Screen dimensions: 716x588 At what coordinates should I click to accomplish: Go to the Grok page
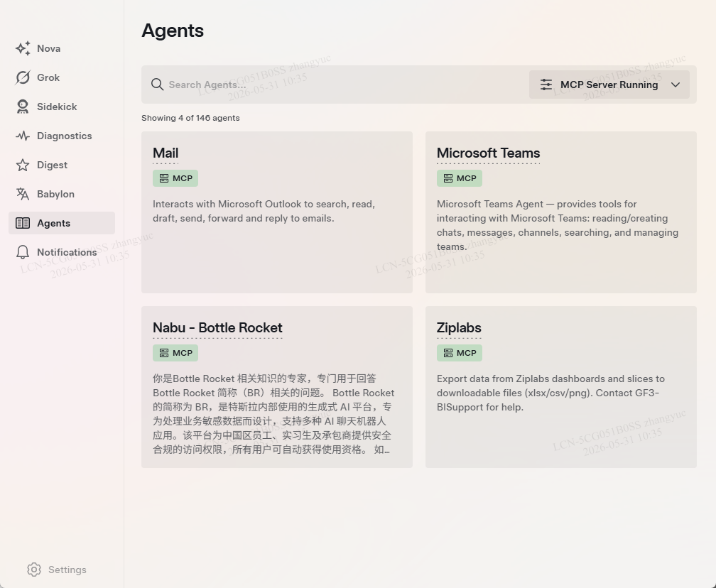62,77
